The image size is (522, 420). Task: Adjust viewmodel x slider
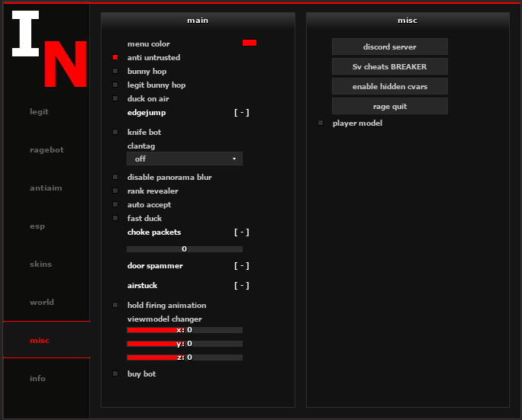(x=185, y=330)
